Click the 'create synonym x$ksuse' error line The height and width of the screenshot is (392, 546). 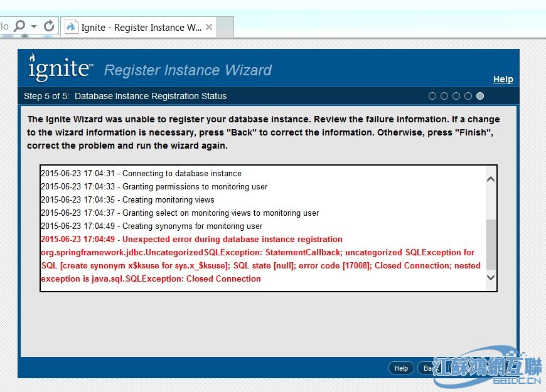[x=260, y=266]
